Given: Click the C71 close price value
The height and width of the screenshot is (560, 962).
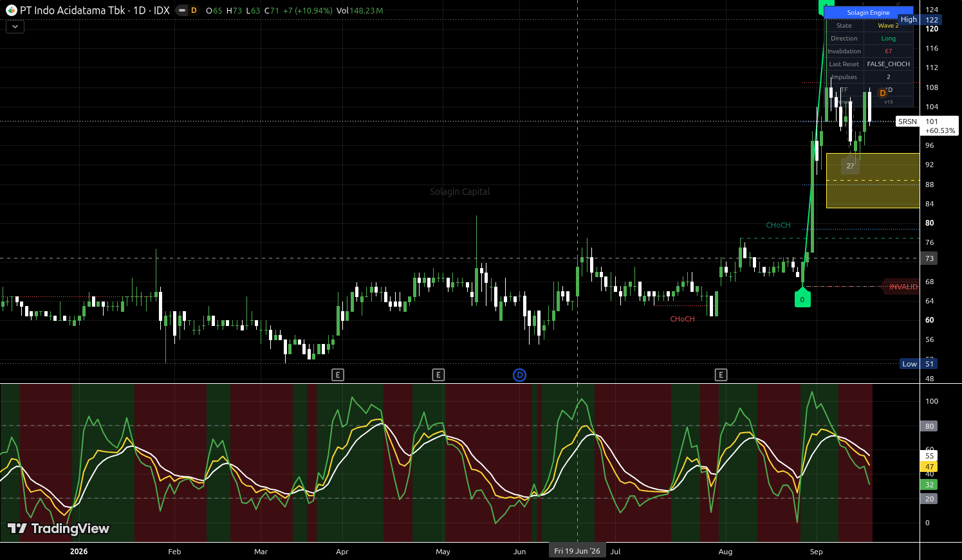Looking at the screenshot, I should [x=272, y=10].
